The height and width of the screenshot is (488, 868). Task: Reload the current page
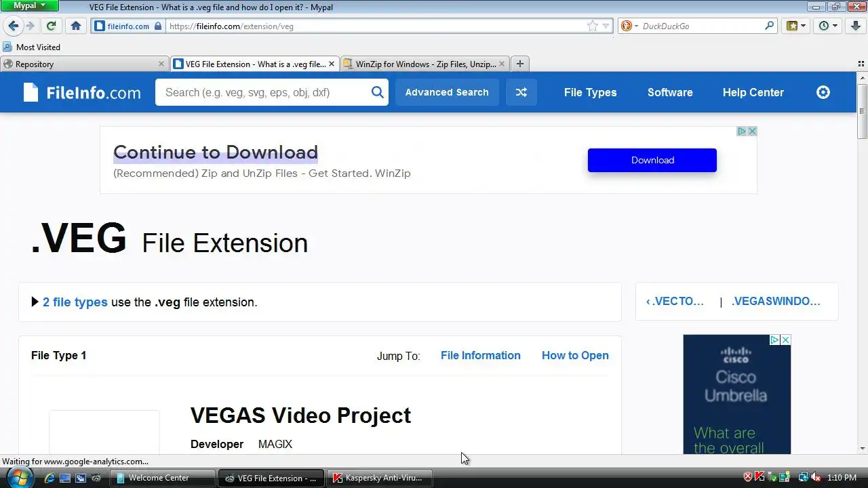click(x=51, y=26)
